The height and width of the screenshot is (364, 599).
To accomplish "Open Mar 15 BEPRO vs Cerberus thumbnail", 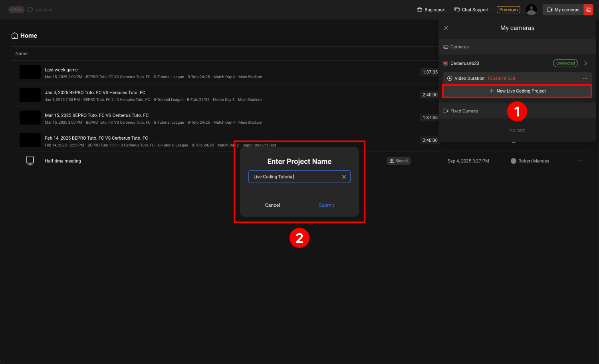I will click(30, 118).
